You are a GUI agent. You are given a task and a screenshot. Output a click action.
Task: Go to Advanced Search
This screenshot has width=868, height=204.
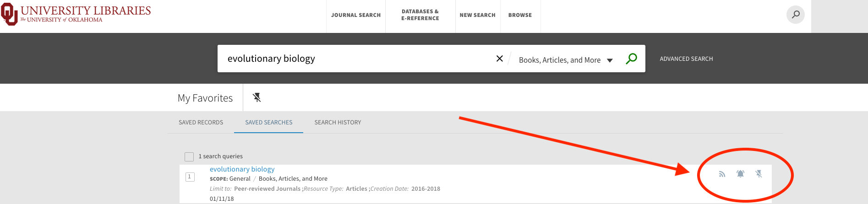pos(686,59)
